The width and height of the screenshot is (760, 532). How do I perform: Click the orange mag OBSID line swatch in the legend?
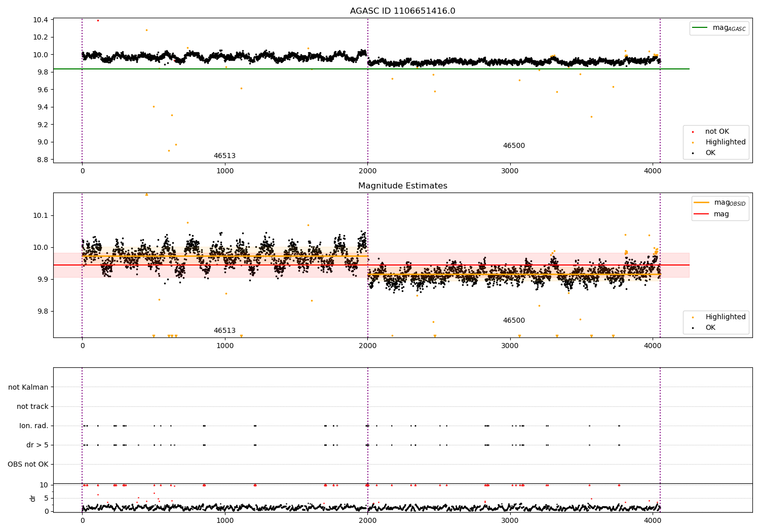702,203
